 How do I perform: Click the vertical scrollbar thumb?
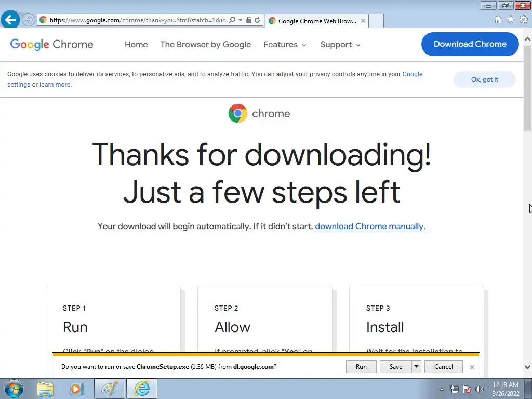528,87
